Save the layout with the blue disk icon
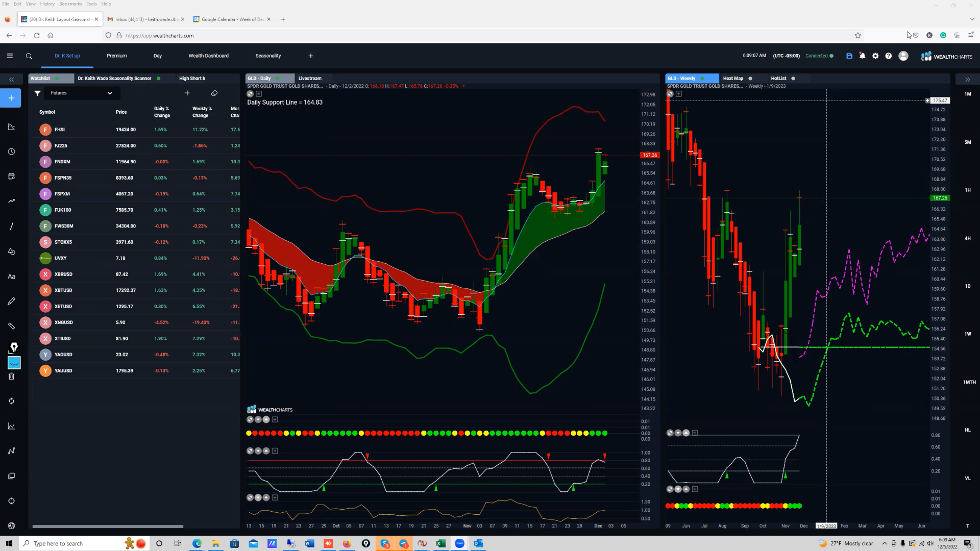 click(x=849, y=56)
